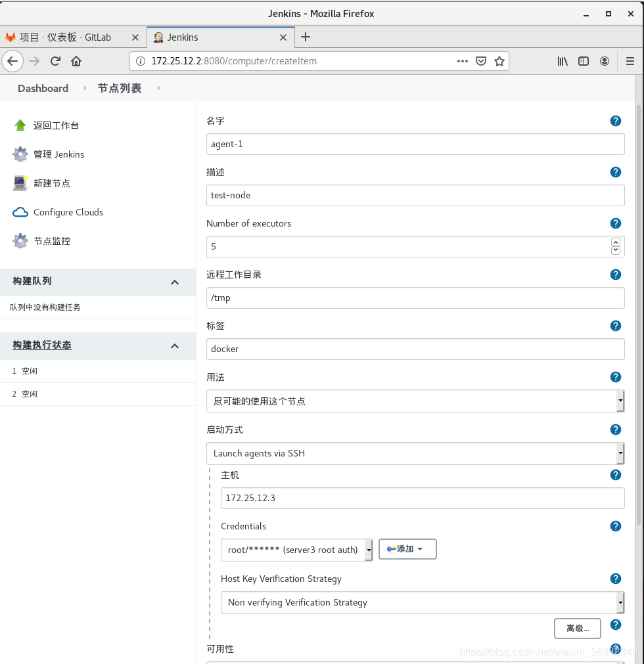Open the 用法 dropdown
Image resolution: width=644 pixels, height=664 pixels.
point(415,401)
